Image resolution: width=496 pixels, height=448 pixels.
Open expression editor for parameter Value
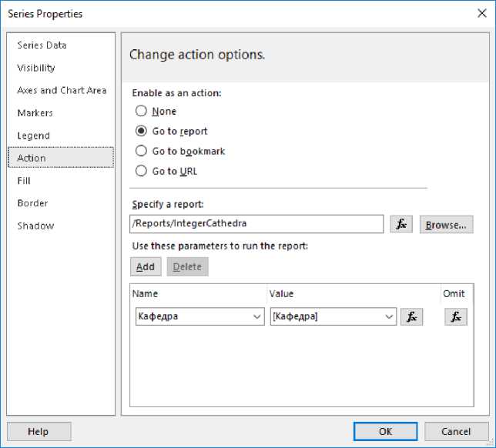pos(411,316)
